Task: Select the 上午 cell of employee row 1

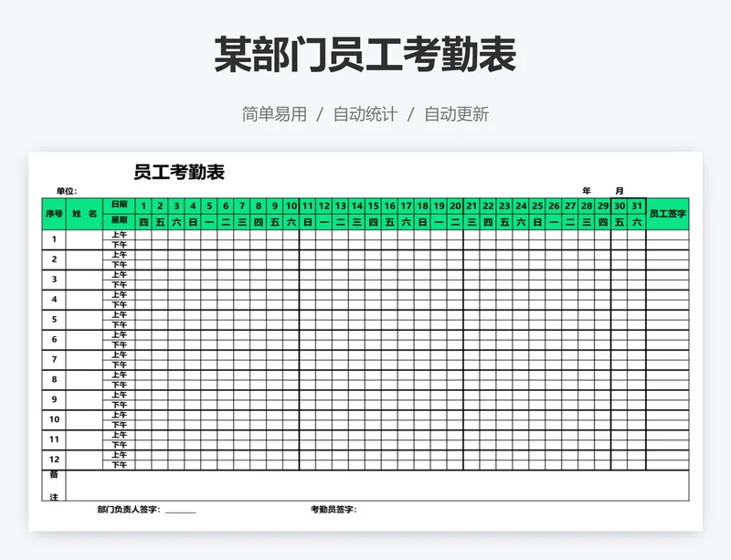Action: (119, 235)
